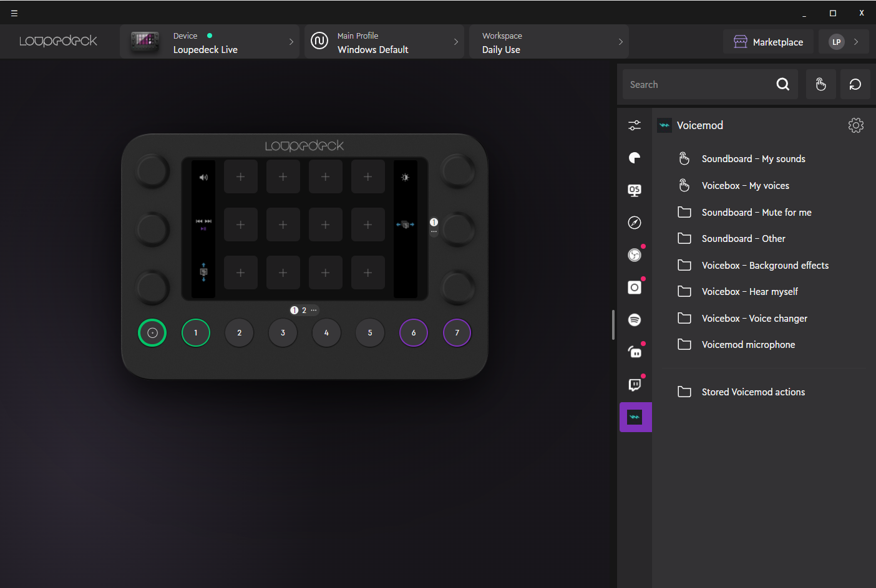Select round button 1
876x588 pixels.
point(196,333)
